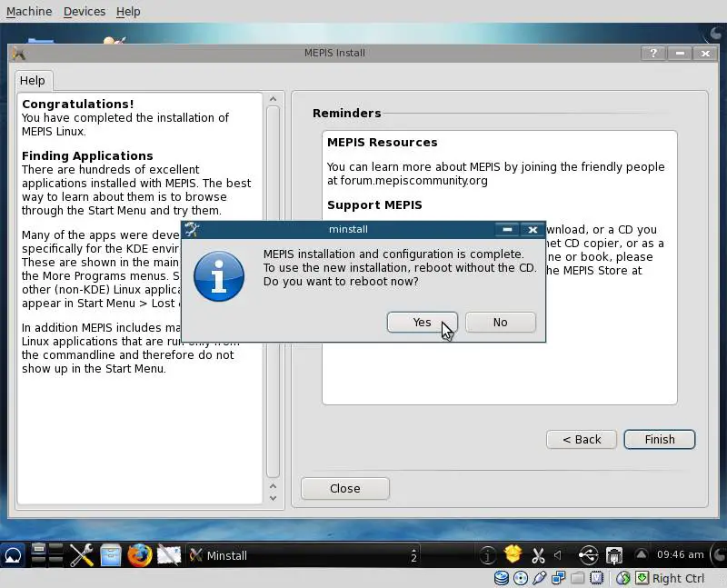Click the forum.mepiscommunity.org text
The height and width of the screenshot is (588, 727).
coord(413,180)
